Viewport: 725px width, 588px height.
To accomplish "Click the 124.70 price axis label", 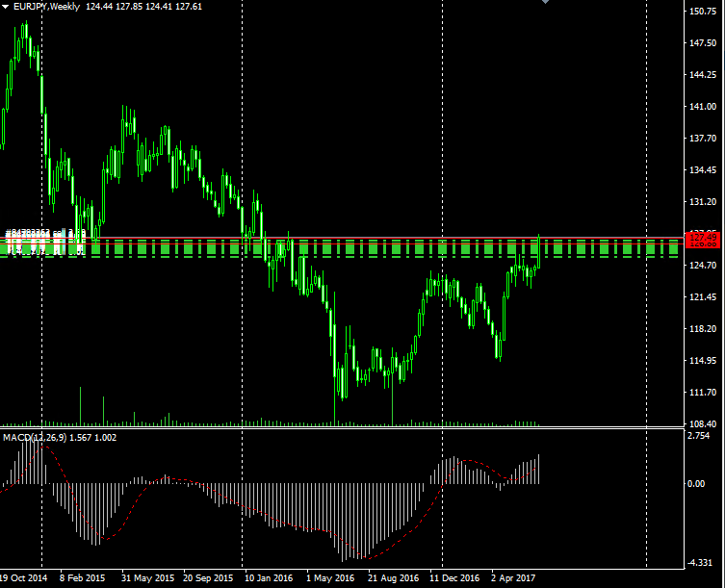I will pyautogui.click(x=702, y=266).
